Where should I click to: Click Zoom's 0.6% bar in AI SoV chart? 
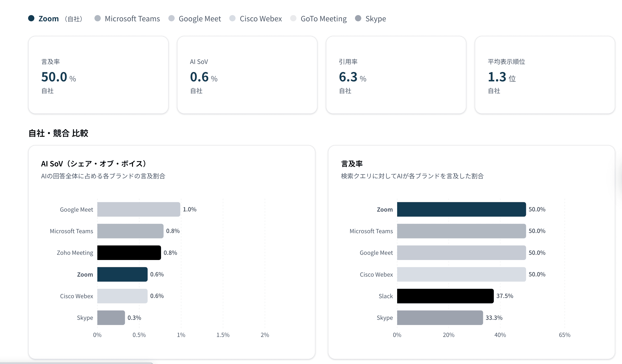(122, 274)
